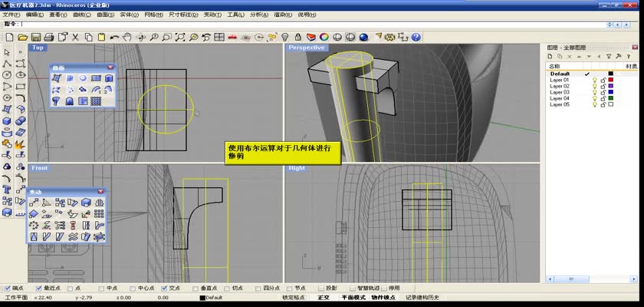Click the Cut scissors icon in toolbar
Image resolution: width=644 pixels, height=307 pixels.
coord(75,37)
